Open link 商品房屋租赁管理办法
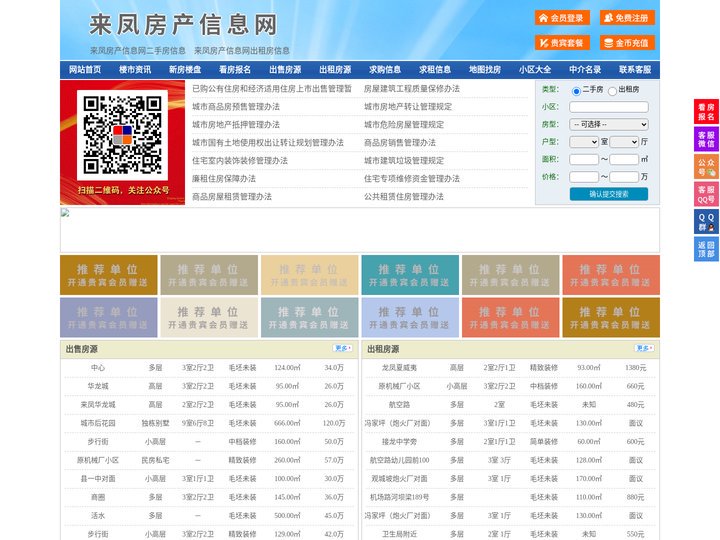 (232, 197)
